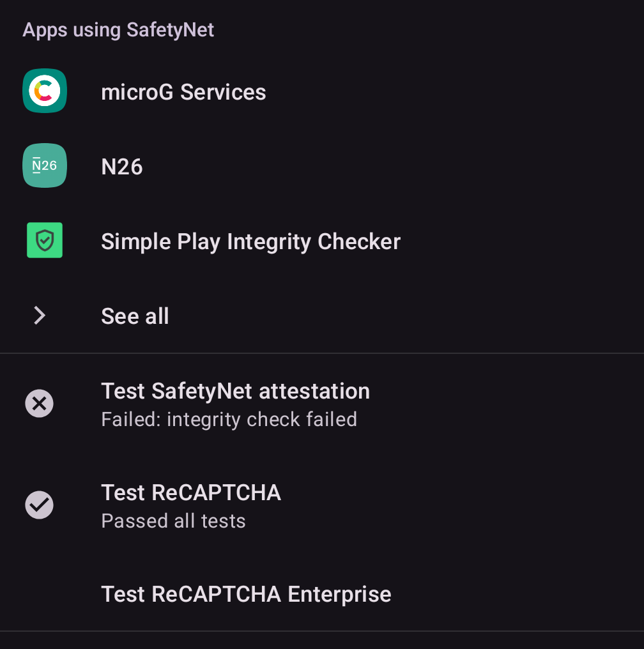Click "Failed: integrity check failed" result text
The width and height of the screenshot is (644, 649).
229,420
